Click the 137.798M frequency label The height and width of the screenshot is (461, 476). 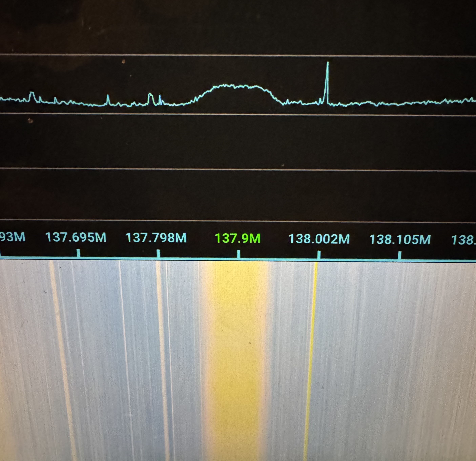coord(156,238)
